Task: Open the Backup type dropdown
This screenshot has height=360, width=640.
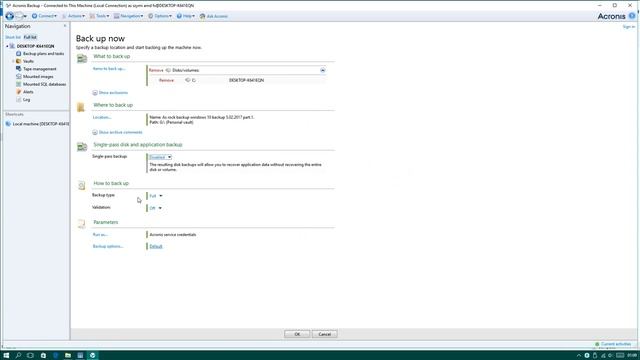Action: click(156, 196)
